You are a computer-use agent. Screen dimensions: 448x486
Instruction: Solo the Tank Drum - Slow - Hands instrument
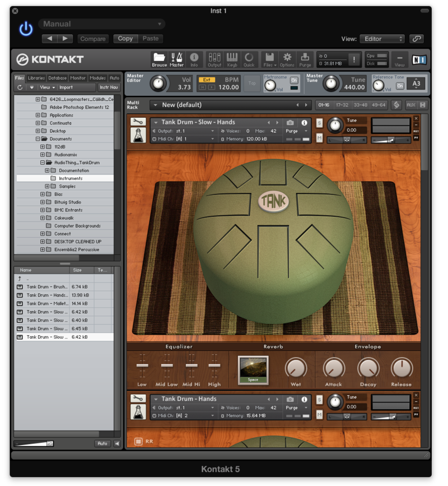319,123
